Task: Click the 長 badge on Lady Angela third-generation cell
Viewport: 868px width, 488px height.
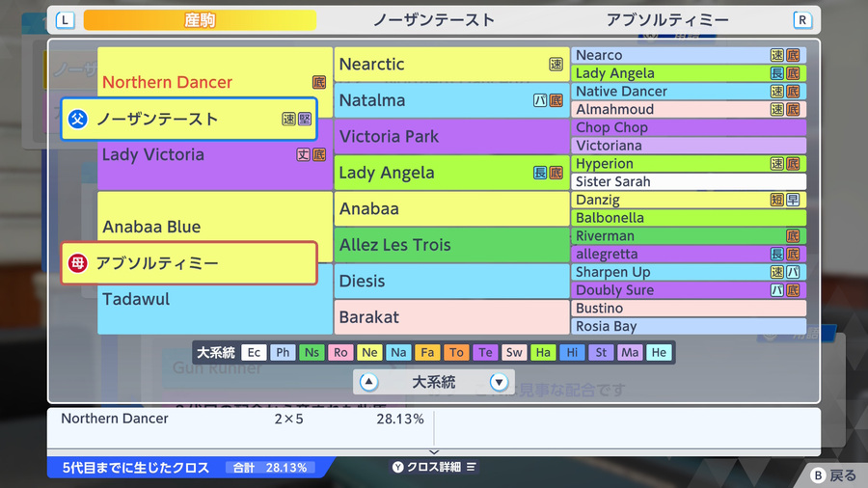Action: pyautogui.click(x=540, y=173)
